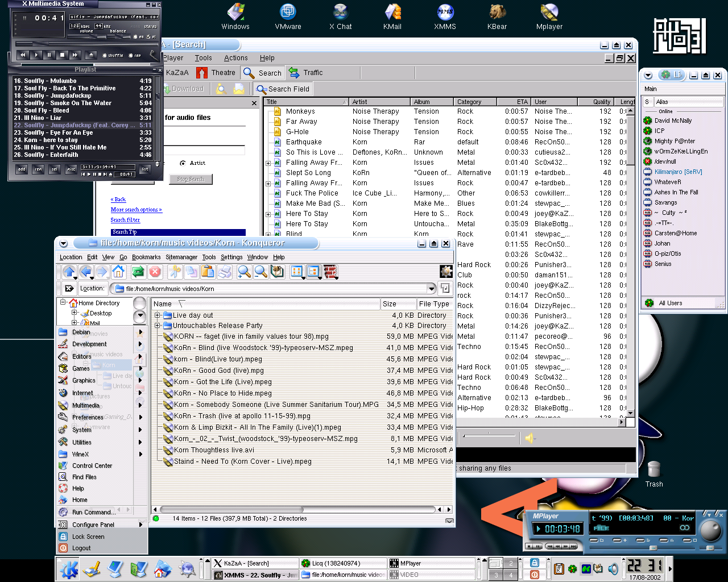Cut with the scissors icon in Konqueror
This screenshot has height=582, width=728.
pos(175,272)
